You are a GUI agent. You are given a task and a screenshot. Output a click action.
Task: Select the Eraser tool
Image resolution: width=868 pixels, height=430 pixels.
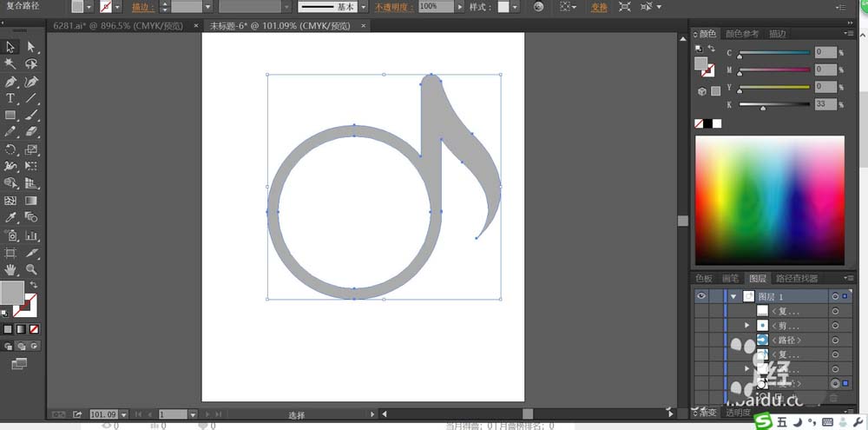(31, 131)
